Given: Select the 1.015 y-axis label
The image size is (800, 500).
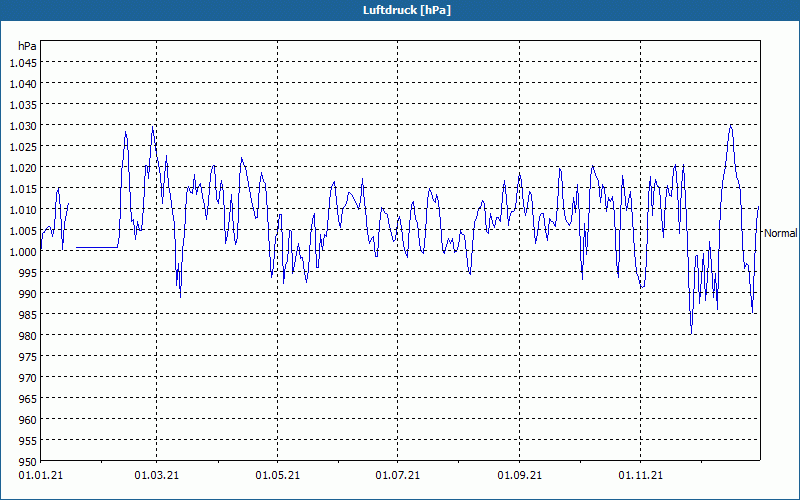Looking at the screenshot, I should click(23, 189).
